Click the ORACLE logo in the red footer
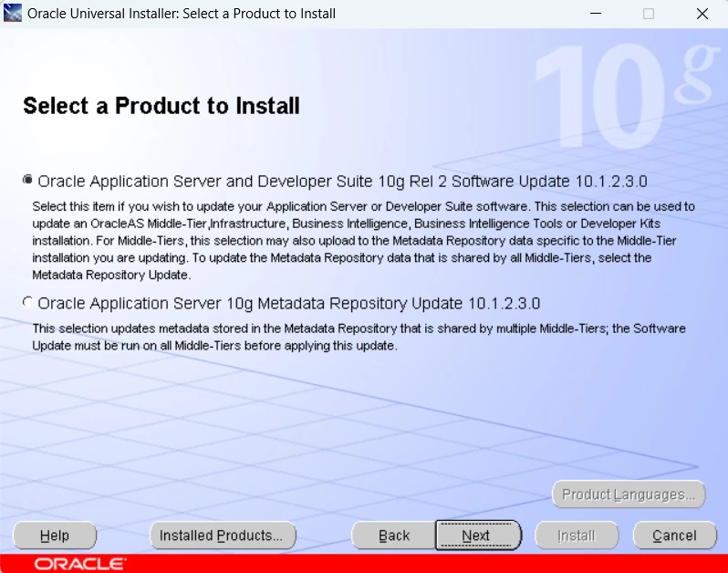Image resolution: width=728 pixels, height=573 pixels. tap(80, 564)
